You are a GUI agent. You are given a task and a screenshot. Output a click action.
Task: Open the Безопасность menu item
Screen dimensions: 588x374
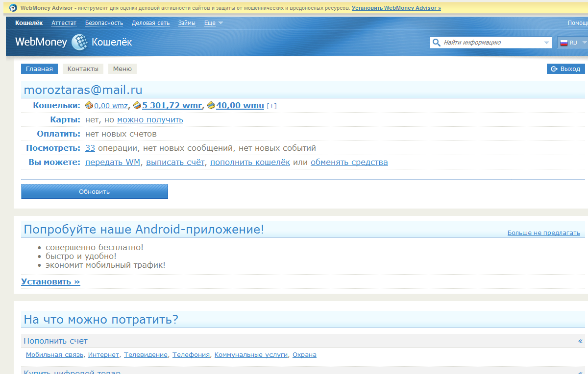coord(104,23)
